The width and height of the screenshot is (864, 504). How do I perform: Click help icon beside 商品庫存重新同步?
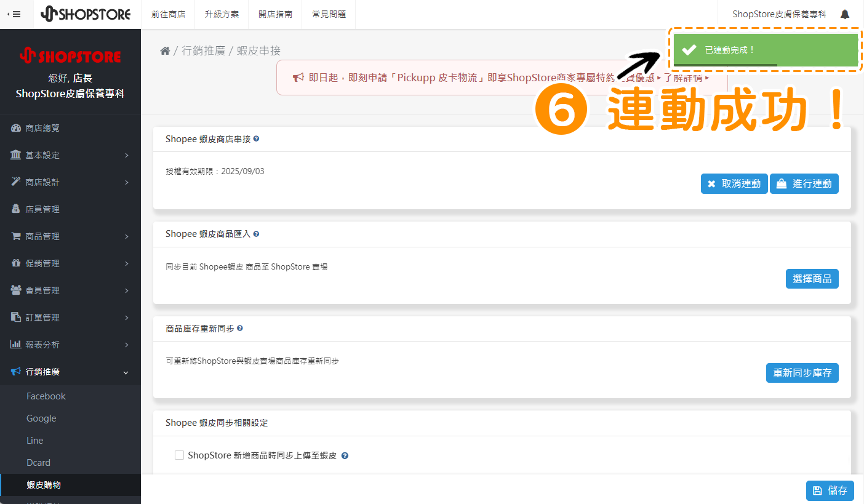(x=239, y=329)
